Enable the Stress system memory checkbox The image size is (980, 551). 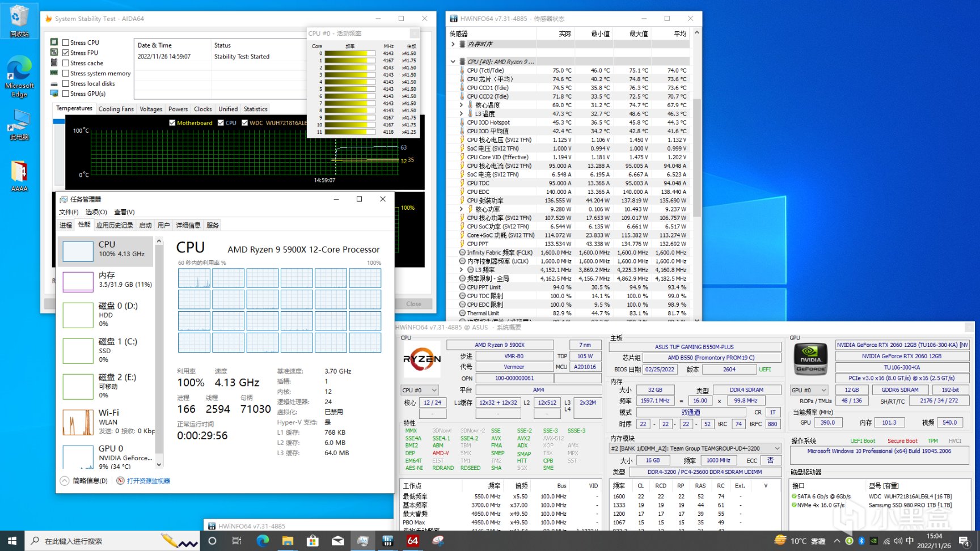66,73
